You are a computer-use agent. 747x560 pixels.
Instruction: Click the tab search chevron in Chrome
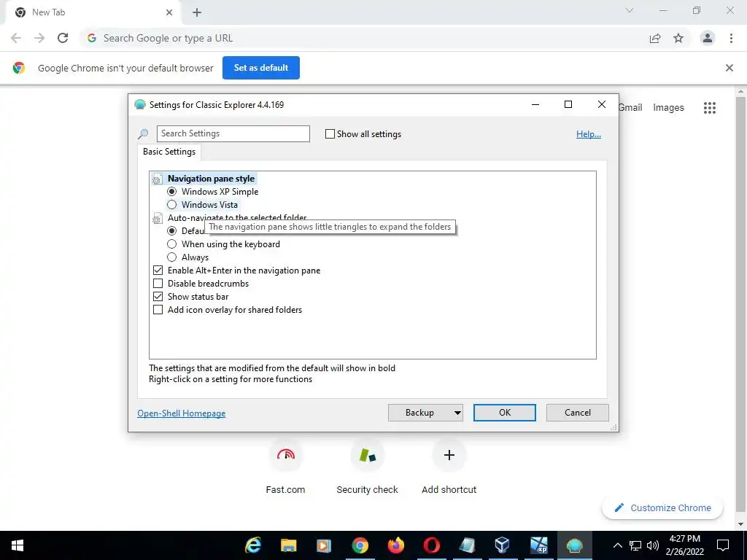630,10
